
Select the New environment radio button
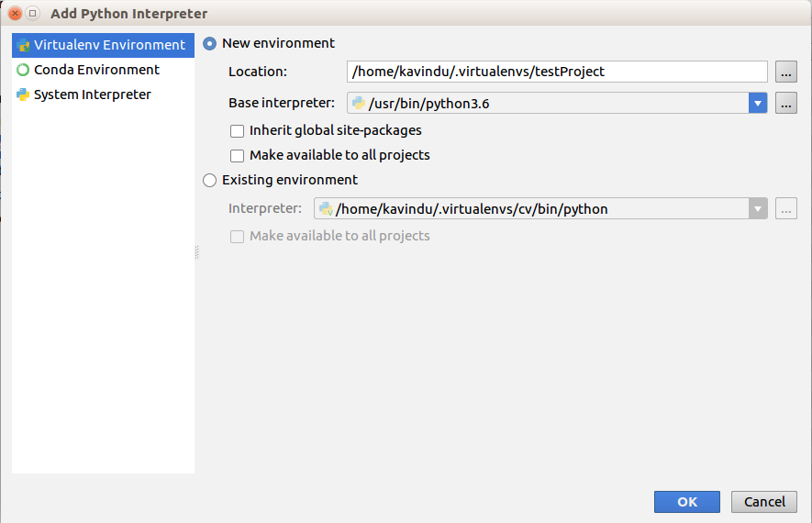point(210,43)
